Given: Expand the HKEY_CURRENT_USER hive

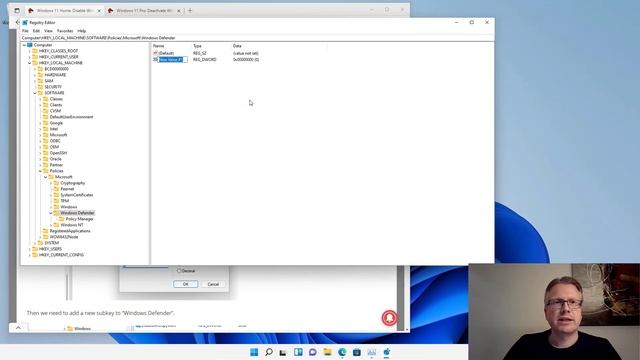Looking at the screenshot, I should [x=29, y=57].
